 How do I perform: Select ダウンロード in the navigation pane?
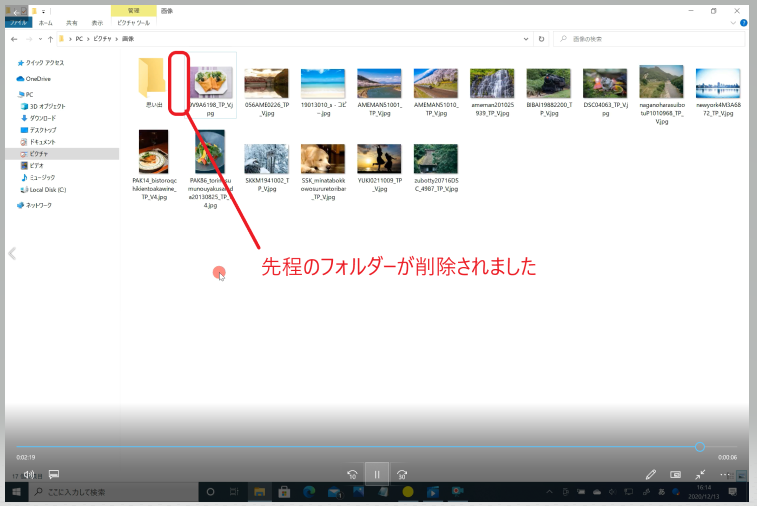point(42,118)
